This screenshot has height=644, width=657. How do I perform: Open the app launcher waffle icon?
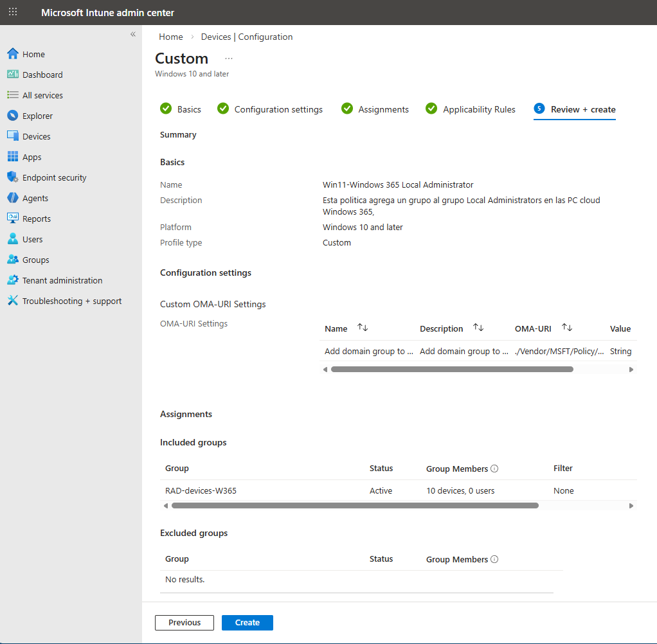pos(13,12)
